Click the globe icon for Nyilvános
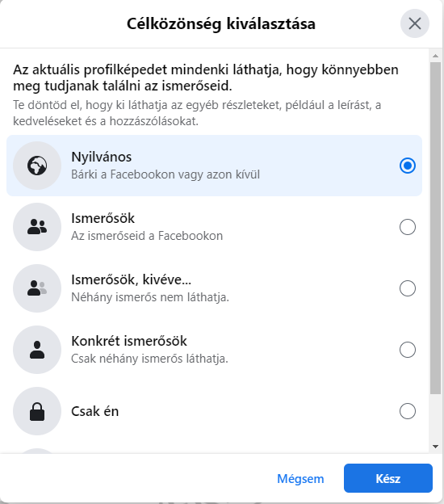 coord(37,166)
